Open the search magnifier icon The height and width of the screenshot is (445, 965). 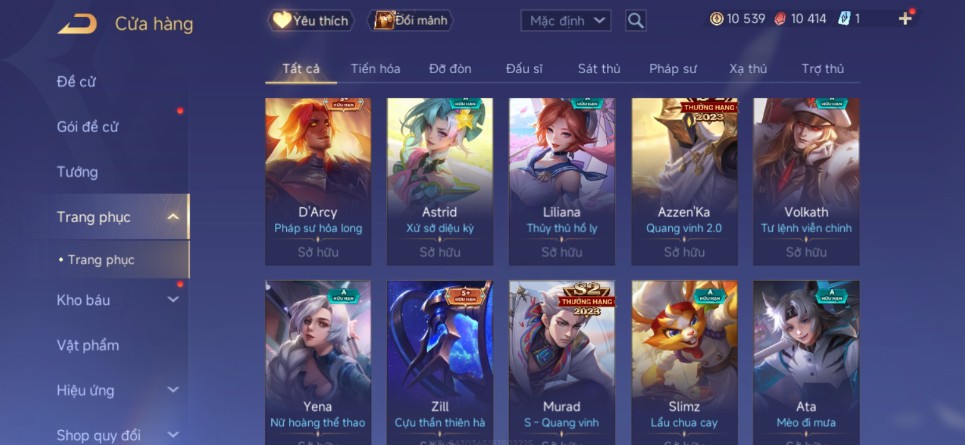point(636,20)
